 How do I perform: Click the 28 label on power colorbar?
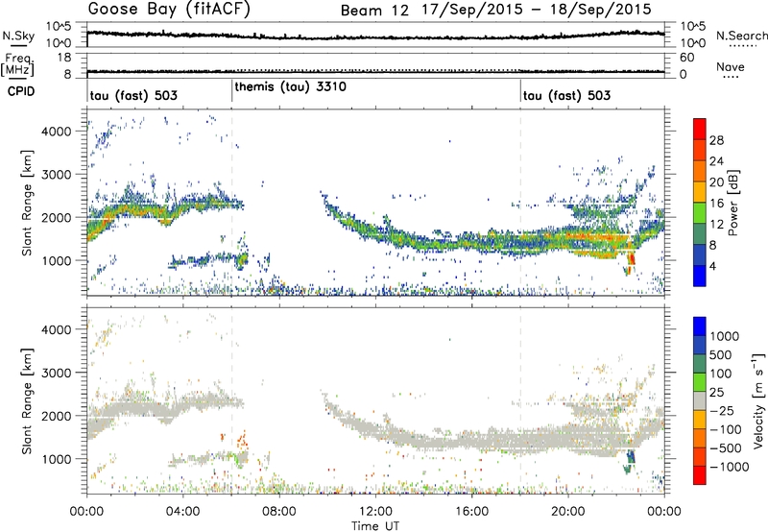(x=716, y=140)
